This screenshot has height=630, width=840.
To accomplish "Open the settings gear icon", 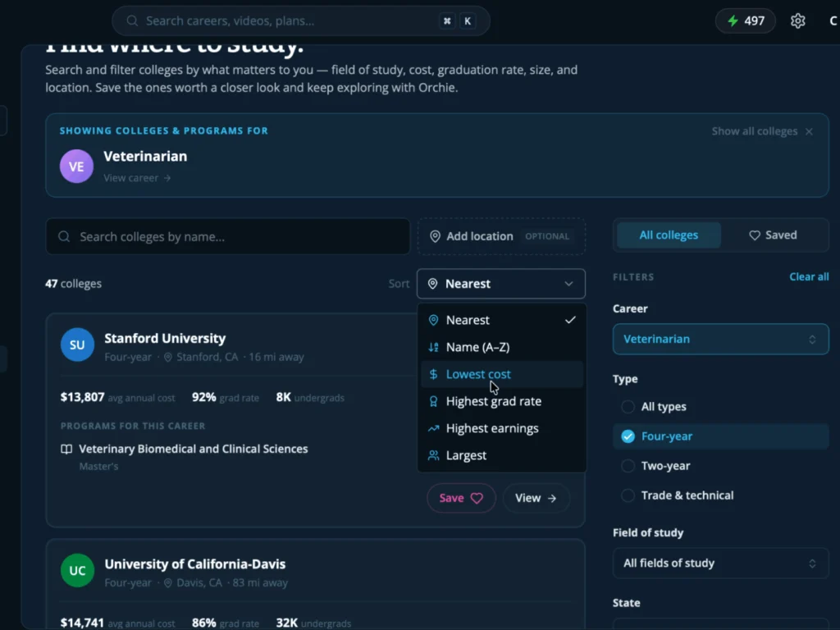I will pos(797,21).
